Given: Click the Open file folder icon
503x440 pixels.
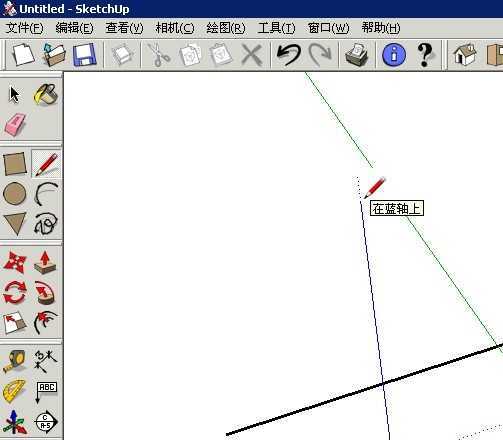Looking at the screenshot, I should tap(54, 54).
